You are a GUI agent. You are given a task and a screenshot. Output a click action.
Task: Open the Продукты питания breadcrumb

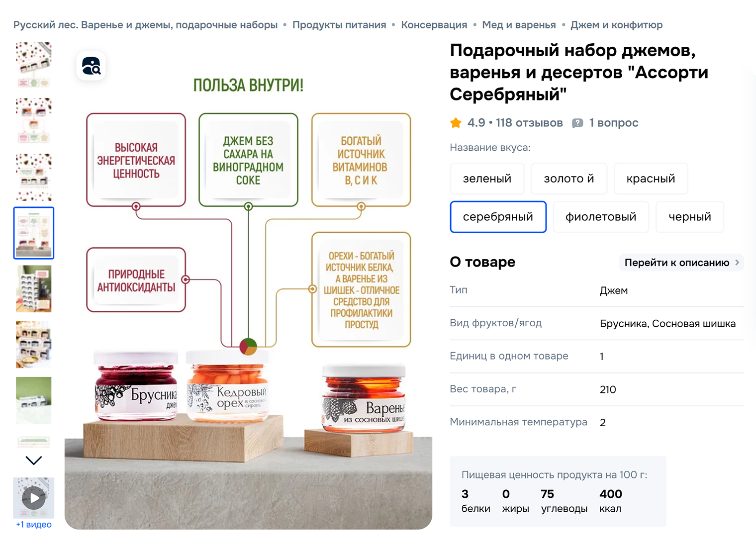[339, 25]
